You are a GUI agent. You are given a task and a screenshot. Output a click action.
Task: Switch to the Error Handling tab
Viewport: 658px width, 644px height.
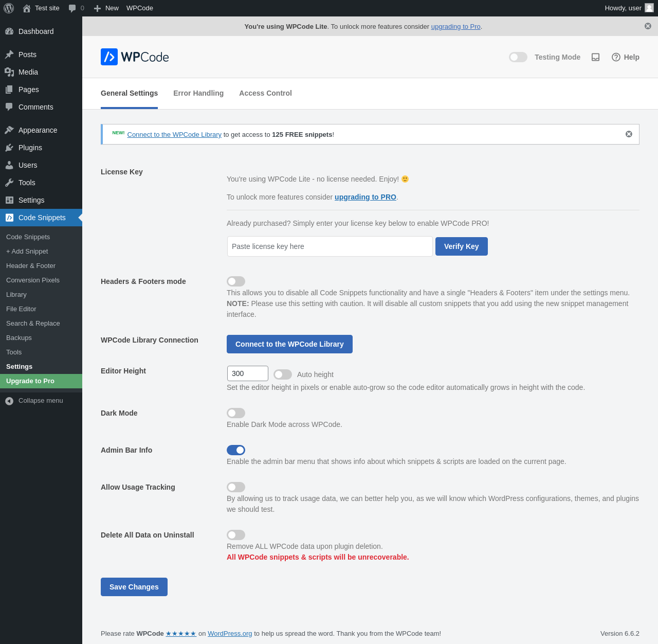pos(198,93)
